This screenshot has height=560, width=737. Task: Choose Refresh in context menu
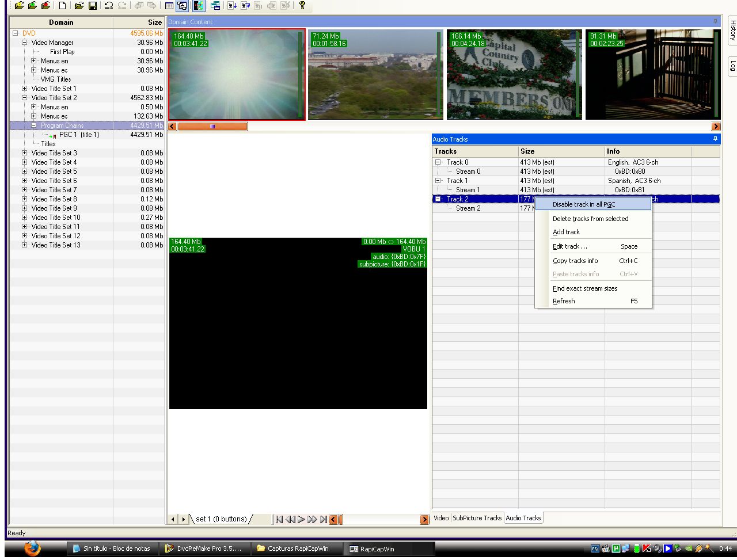point(593,301)
